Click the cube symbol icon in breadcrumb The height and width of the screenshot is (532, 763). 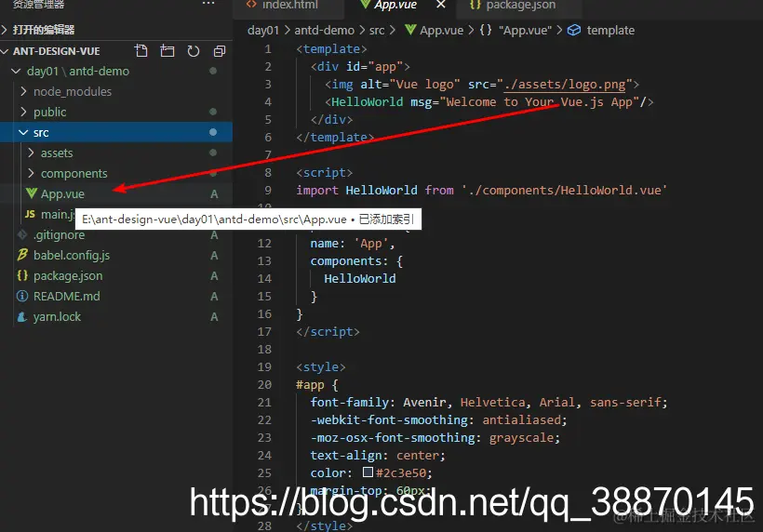coord(574,30)
